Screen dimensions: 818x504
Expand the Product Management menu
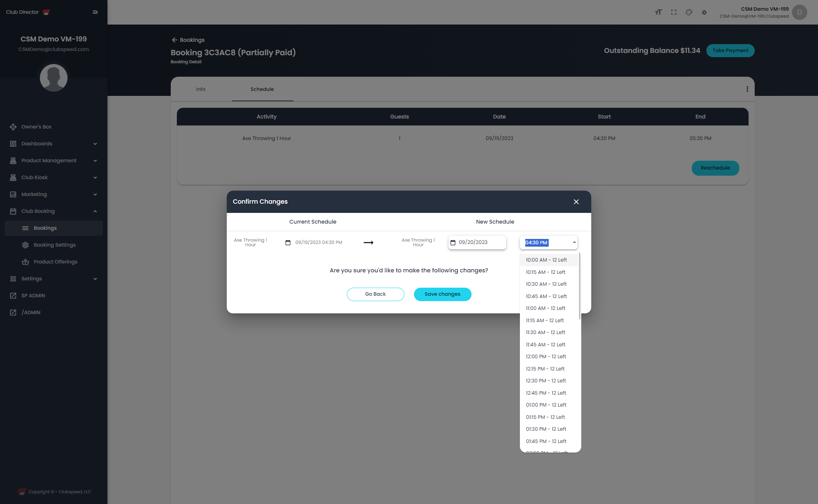point(54,161)
